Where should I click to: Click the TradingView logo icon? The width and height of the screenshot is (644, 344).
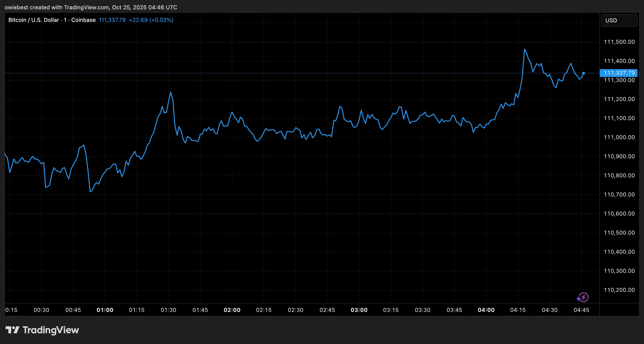(x=12, y=330)
